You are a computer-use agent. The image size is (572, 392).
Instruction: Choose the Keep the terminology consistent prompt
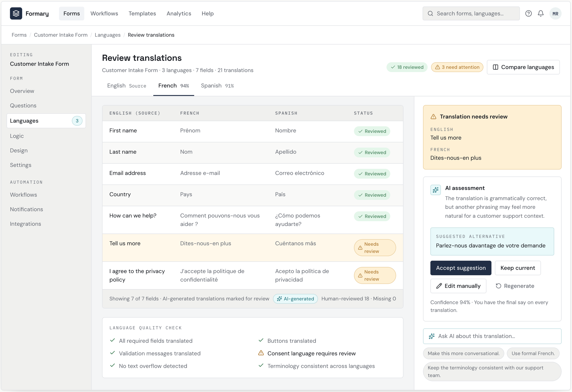(x=492, y=371)
